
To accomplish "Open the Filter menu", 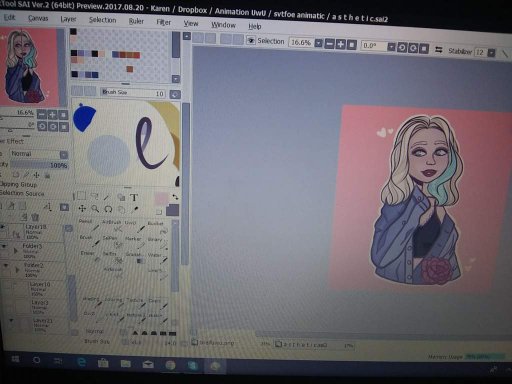I will tap(163, 22).
